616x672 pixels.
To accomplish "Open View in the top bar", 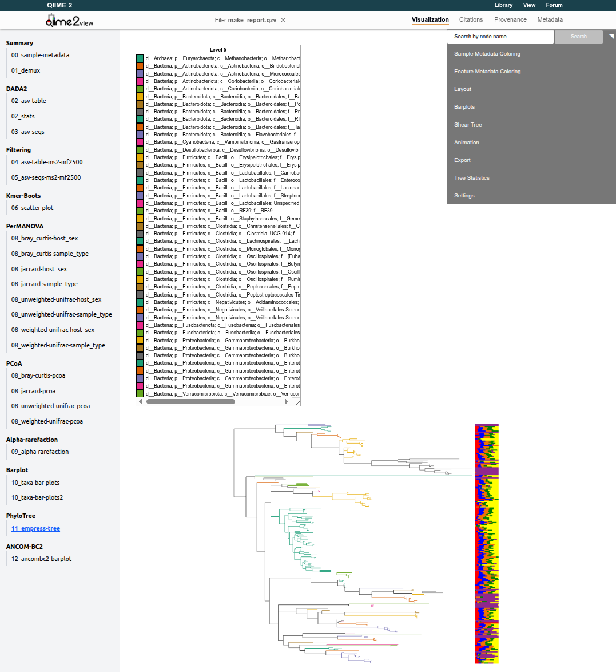I will tap(529, 5).
